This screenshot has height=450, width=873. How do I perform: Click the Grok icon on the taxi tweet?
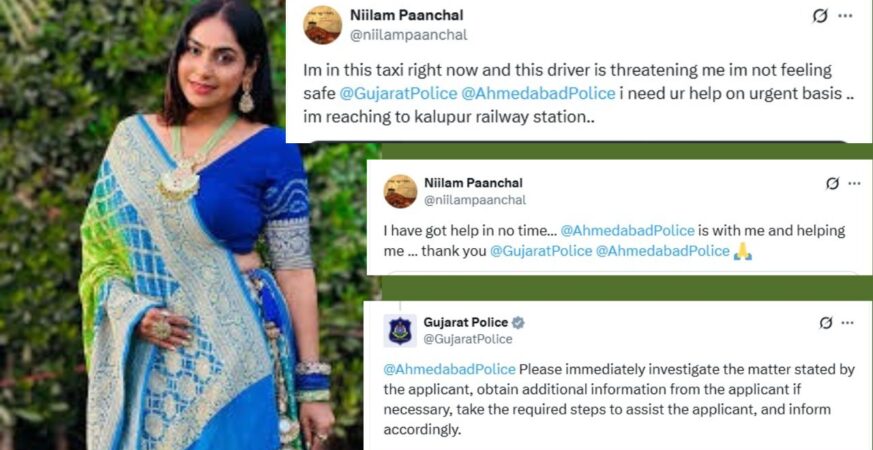point(820,16)
